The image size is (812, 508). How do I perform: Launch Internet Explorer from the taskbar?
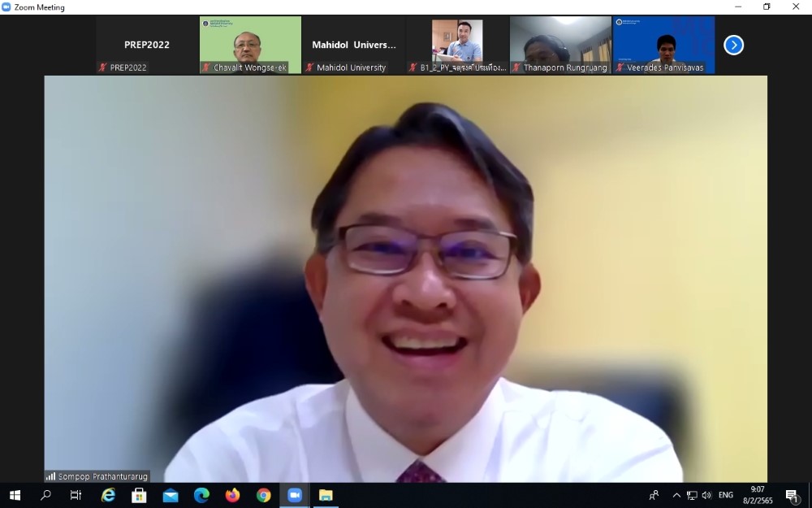pos(108,495)
